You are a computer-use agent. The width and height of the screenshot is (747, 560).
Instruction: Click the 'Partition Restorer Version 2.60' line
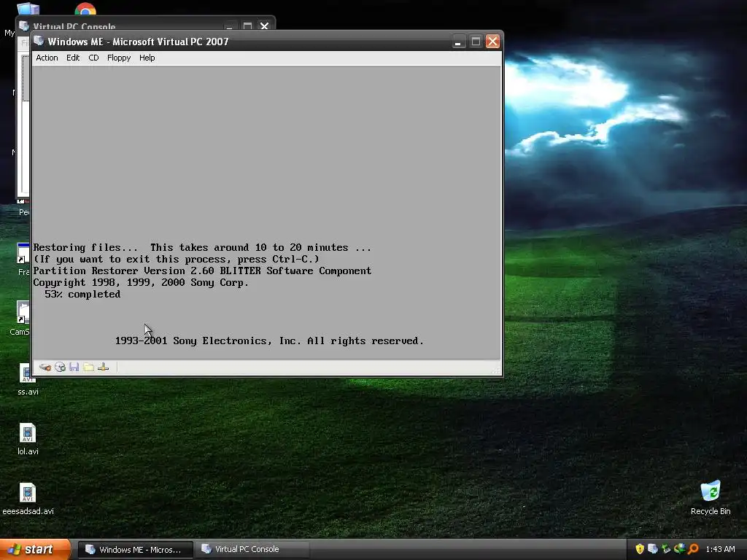pos(202,271)
